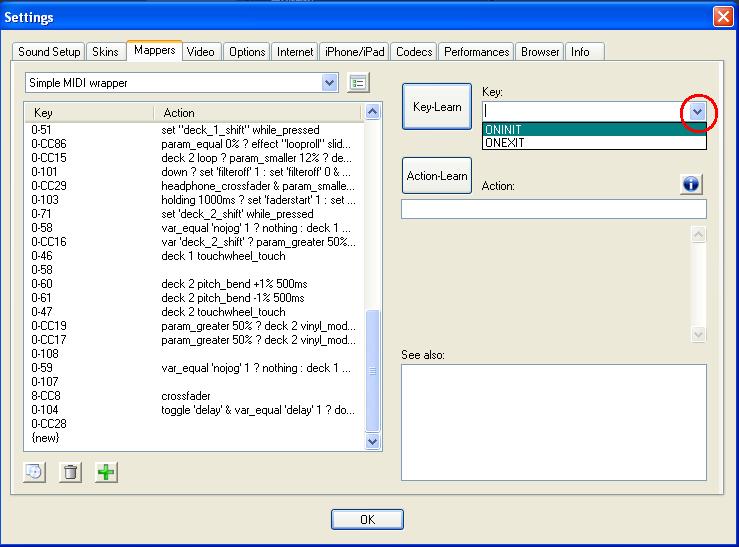This screenshot has height=547, width=739.
Task: Sort mappings by the Key column header
Action: tap(88, 112)
